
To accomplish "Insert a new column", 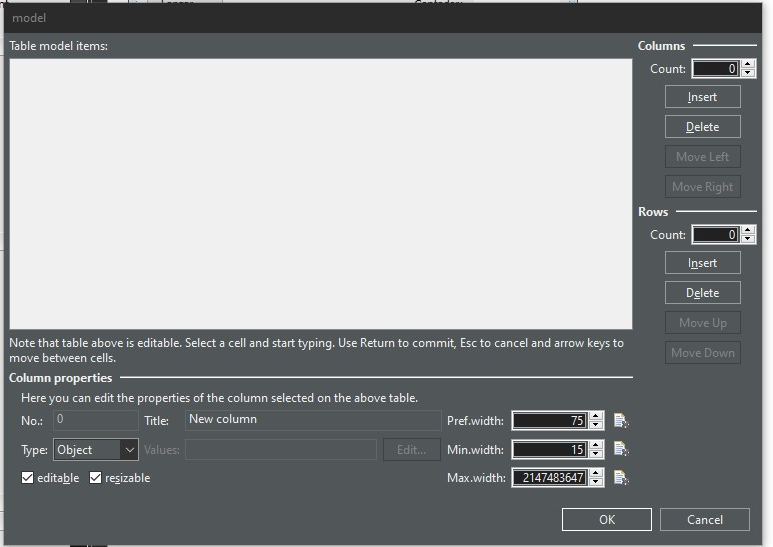I will tap(702, 97).
